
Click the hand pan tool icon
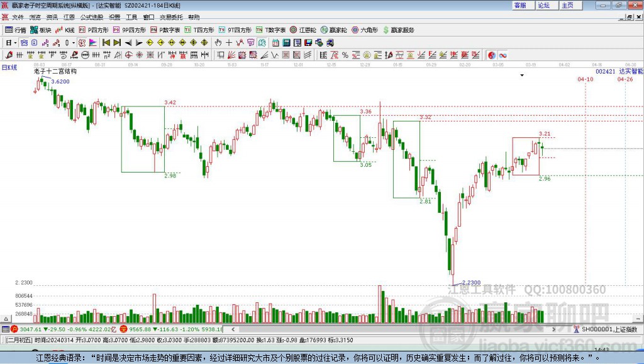[218, 43]
